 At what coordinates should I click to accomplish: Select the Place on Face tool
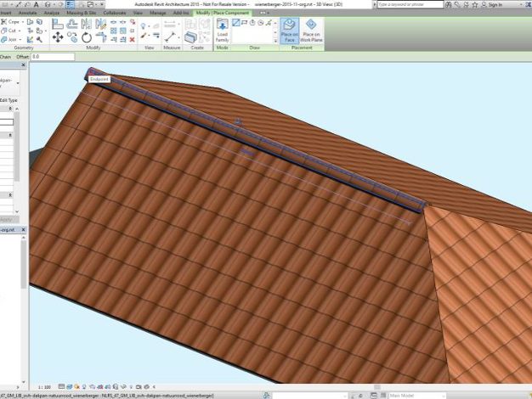point(290,30)
